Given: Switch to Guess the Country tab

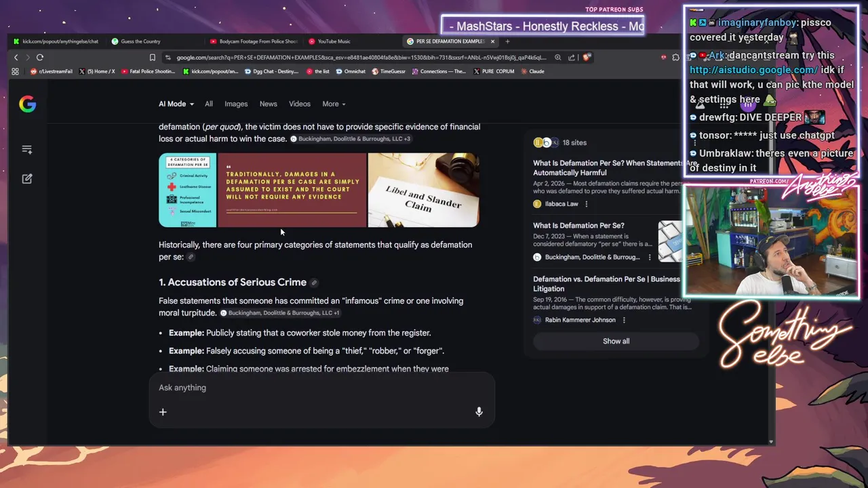Looking at the screenshot, I should 140,41.
